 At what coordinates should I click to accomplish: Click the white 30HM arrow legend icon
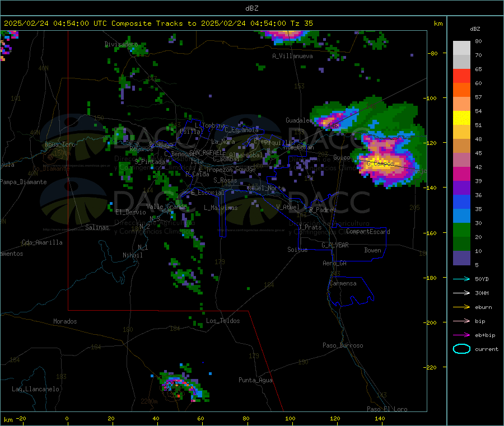(461, 293)
